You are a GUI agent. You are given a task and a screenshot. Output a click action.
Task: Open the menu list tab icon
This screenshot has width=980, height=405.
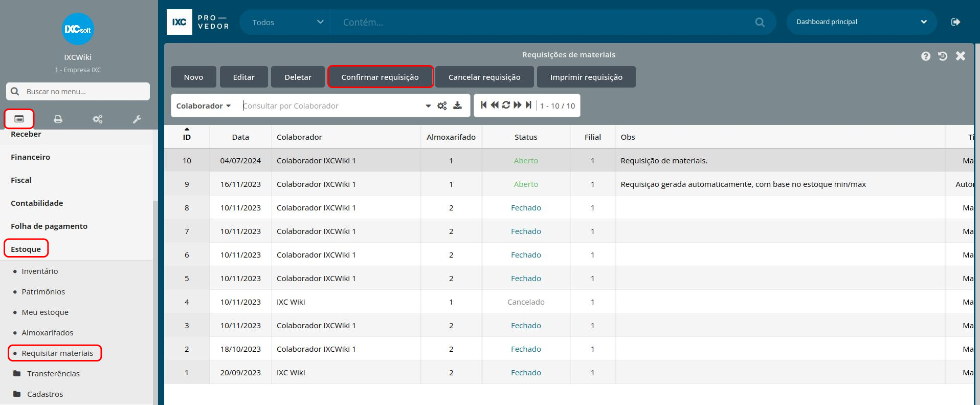(x=19, y=119)
